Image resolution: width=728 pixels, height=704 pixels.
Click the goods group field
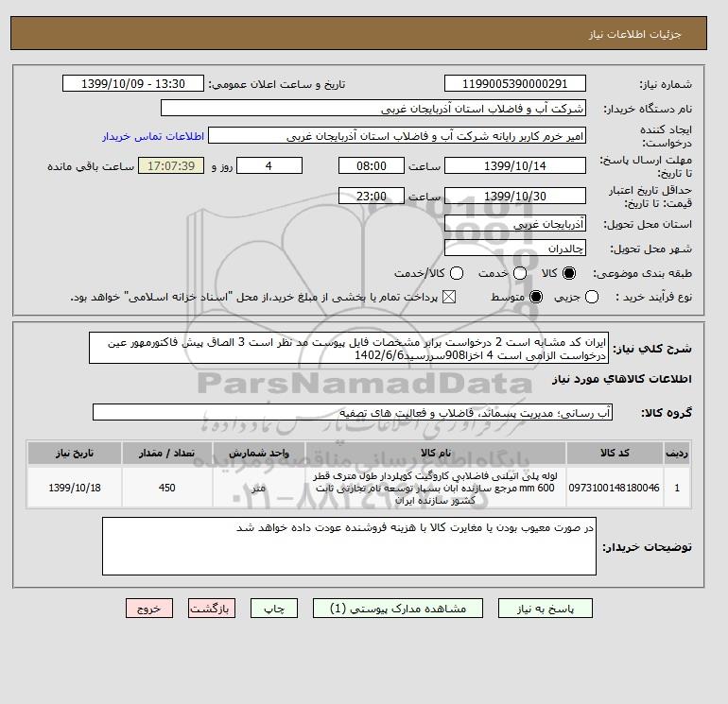(353, 412)
